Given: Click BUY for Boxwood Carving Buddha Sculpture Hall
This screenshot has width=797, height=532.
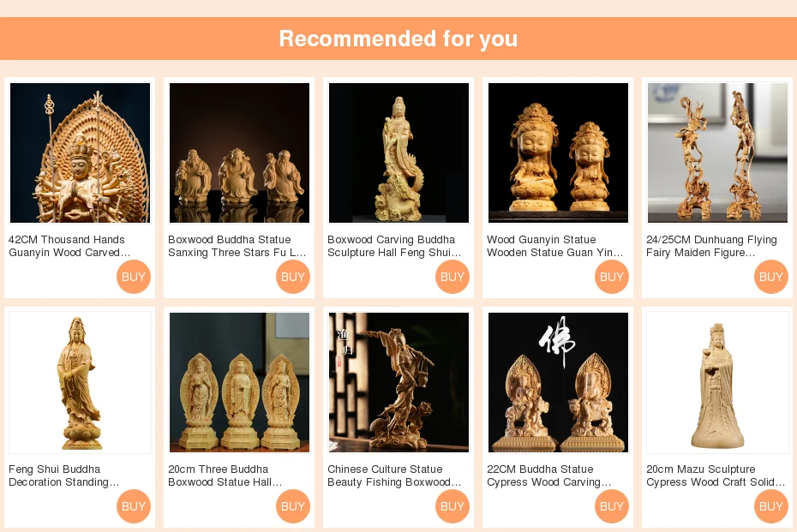Looking at the screenshot, I should 452,277.
